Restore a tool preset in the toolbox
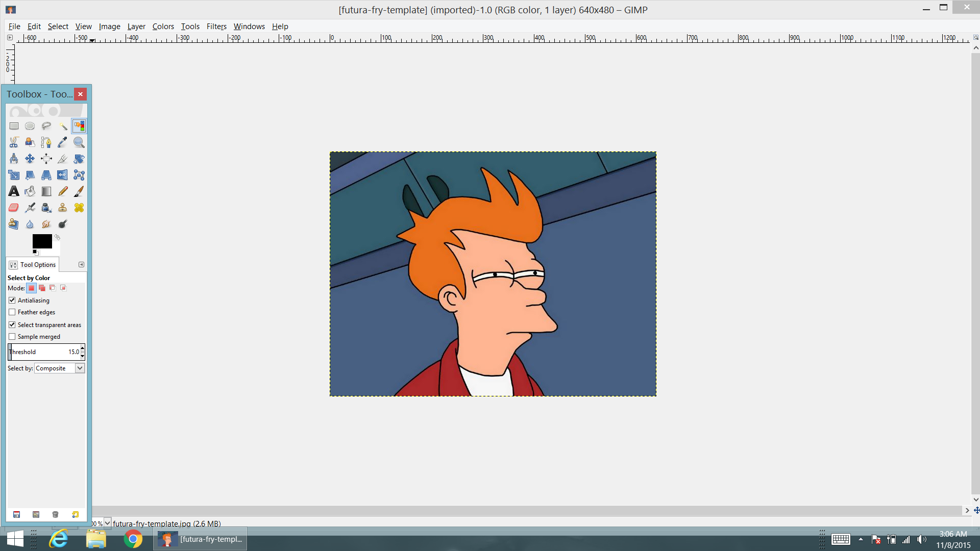 point(36,515)
